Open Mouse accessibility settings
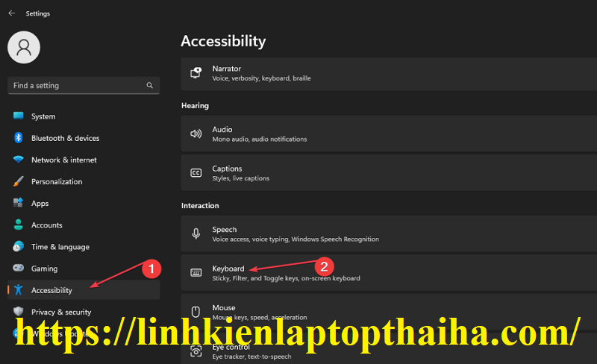This screenshot has height=364, width=597. click(x=389, y=312)
